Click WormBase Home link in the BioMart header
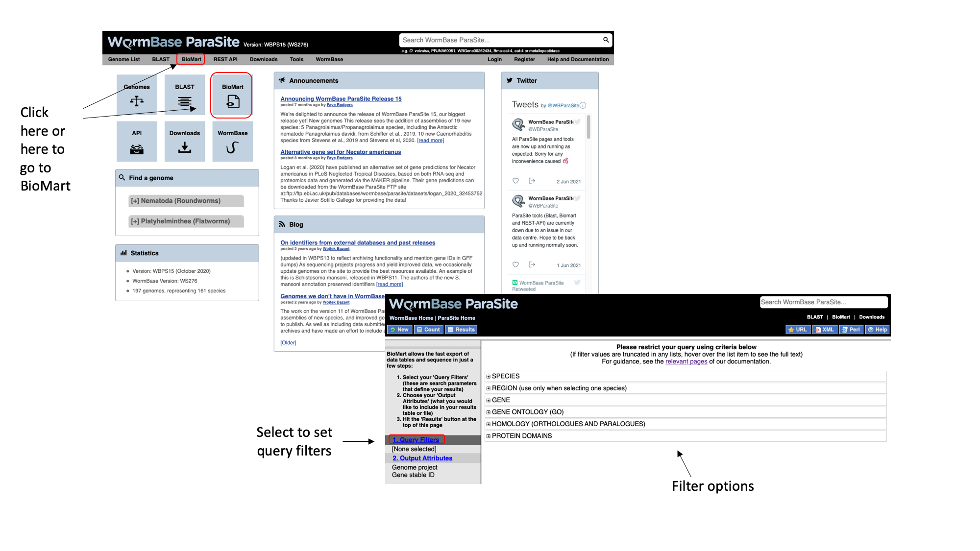 tap(411, 318)
